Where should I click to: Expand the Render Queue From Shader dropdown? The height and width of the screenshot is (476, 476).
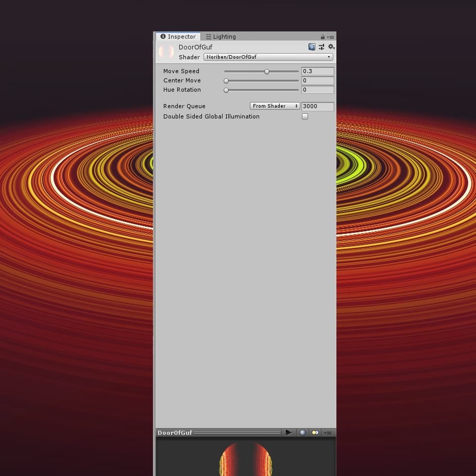click(x=275, y=106)
